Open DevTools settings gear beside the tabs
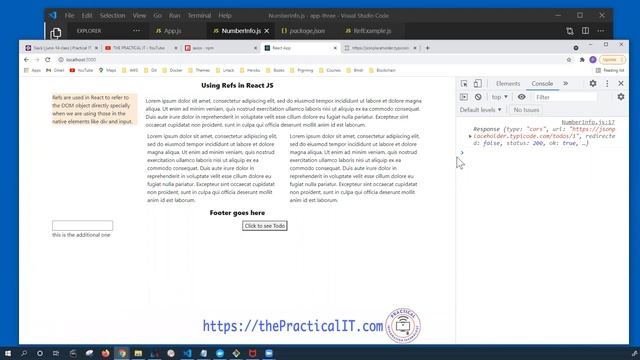The width and height of the screenshot is (640, 360). click(593, 83)
